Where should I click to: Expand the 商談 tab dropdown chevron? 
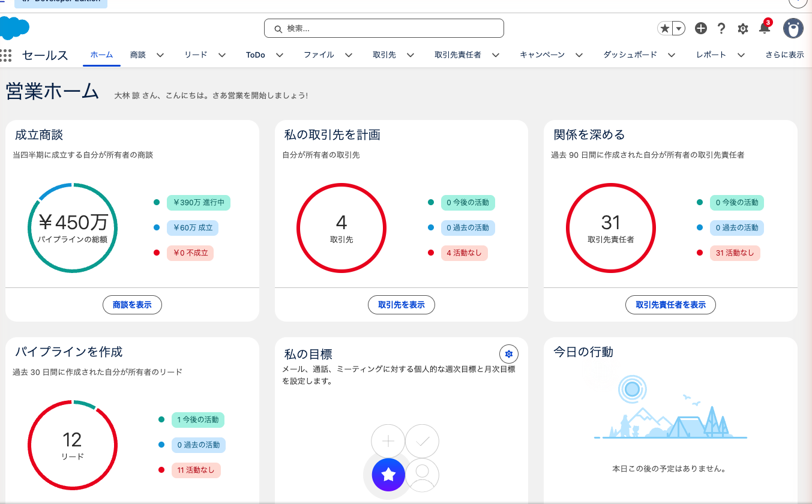[160, 55]
